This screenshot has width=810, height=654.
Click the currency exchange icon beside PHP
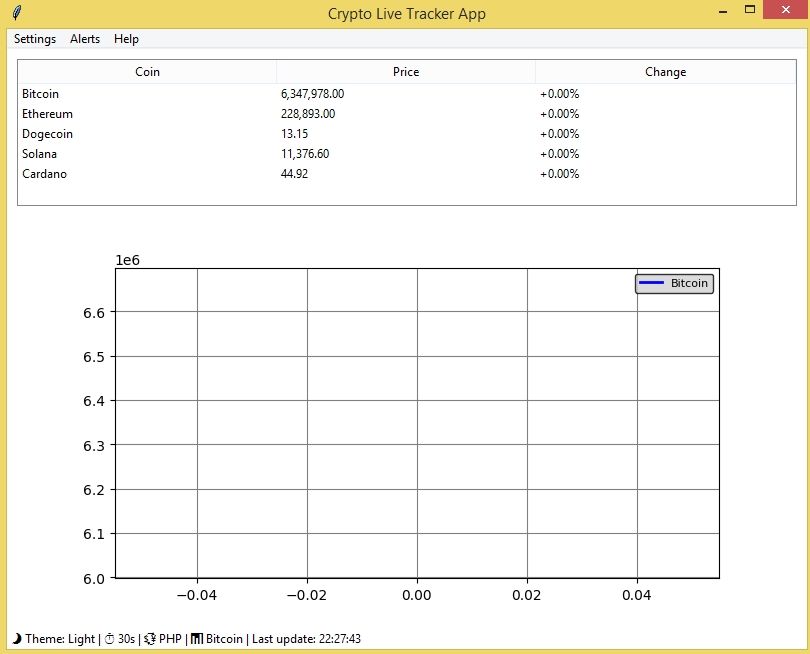click(x=150, y=639)
